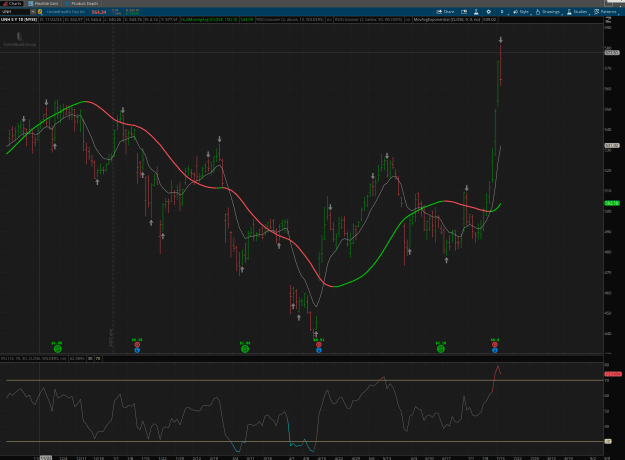Open chart settings gear icon
The height and width of the screenshot is (460, 625).
point(489,12)
